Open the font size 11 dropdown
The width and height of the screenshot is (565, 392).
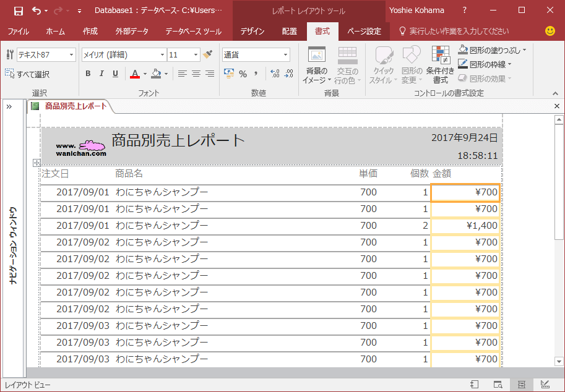tap(196, 54)
